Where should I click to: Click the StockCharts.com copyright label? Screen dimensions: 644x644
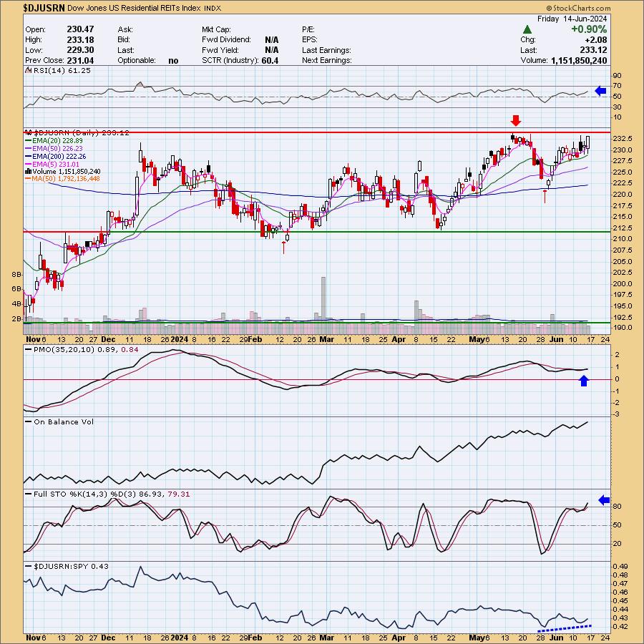point(578,8)
